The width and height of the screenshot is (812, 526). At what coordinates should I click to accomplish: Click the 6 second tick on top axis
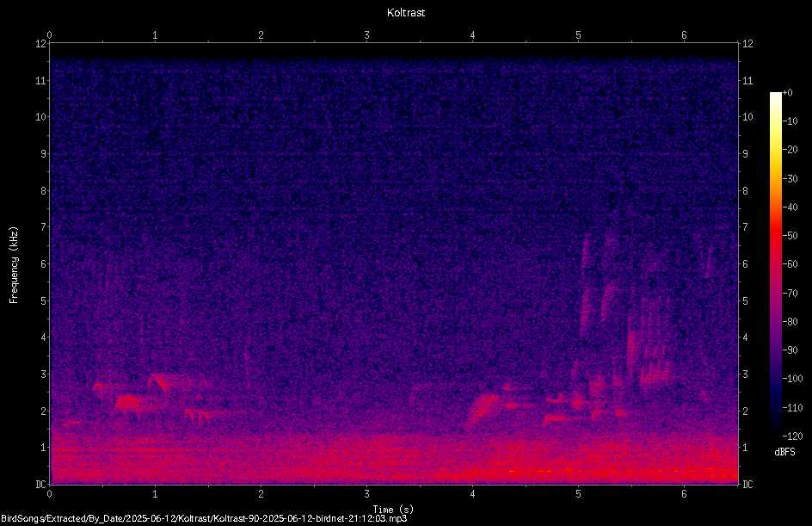pos(684,35)
